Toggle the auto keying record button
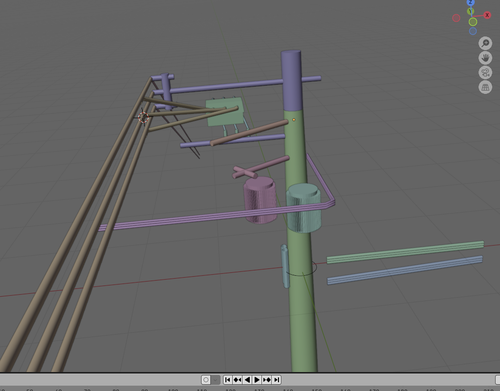 206,380
